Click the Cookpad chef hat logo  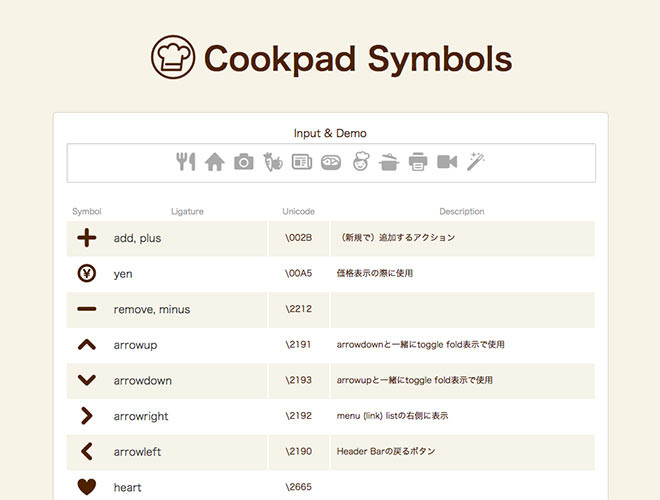pyautogui.click(x=173, y=57)
